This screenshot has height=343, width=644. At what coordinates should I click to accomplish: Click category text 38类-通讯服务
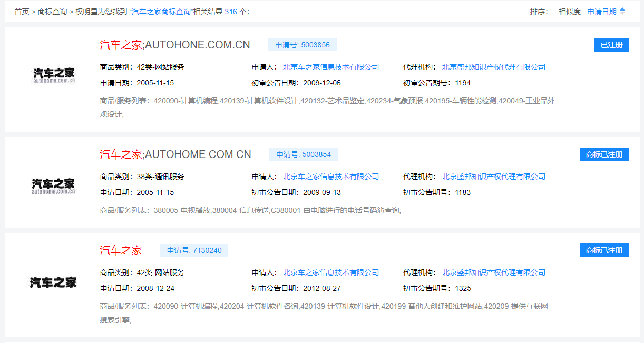(160, 177)
